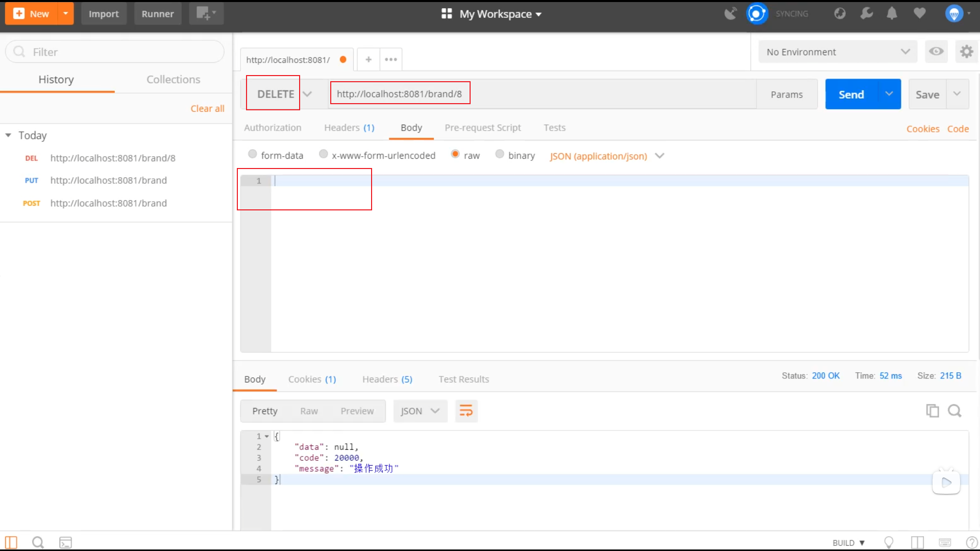Open the new window icon in toolbar
Viewport: 980px width, 551px height.
(206, 14)
